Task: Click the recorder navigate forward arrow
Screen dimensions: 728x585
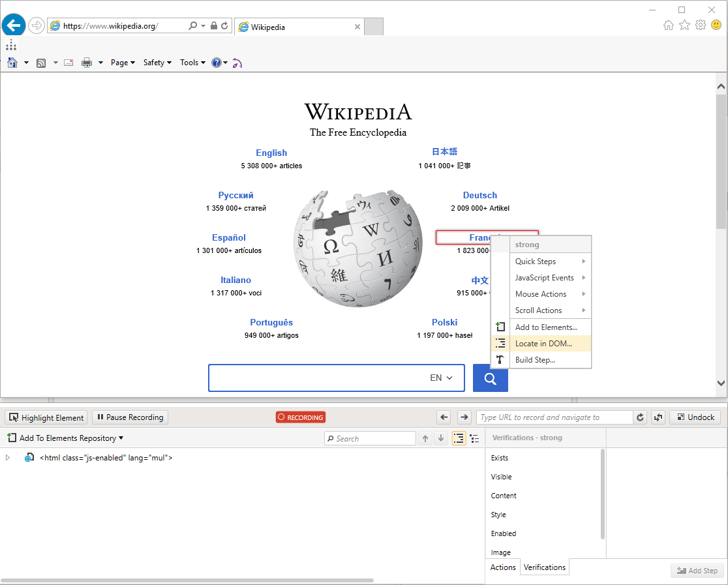Action: (x=464, y=417)
